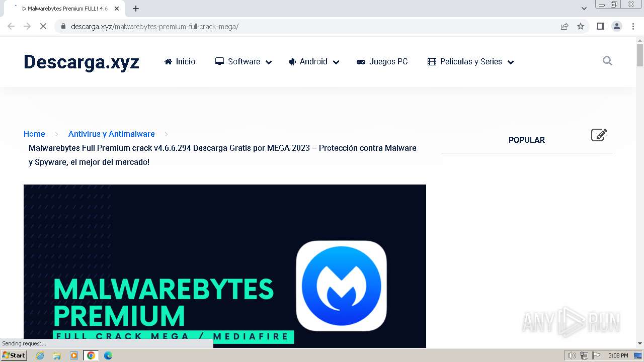Click the Descarga.xyz site logo
The height and width of the screenshot is (362, 644).
click(x=82, y=62)
